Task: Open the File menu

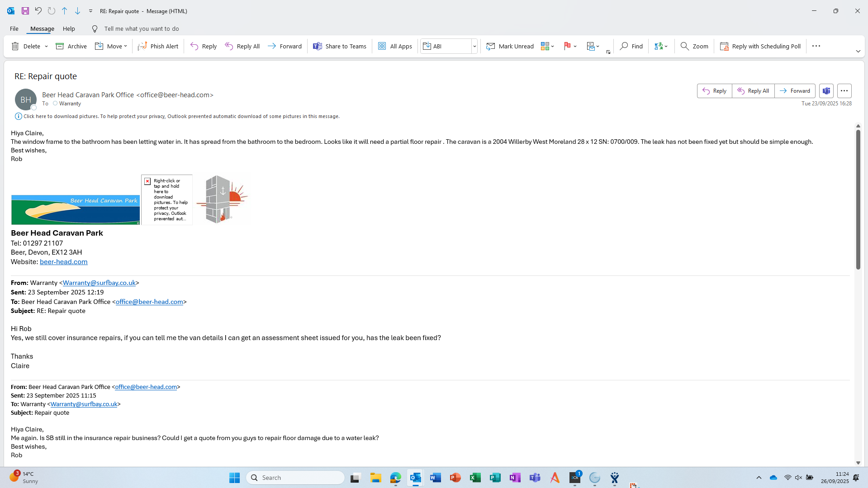Action: coord(14,28)
